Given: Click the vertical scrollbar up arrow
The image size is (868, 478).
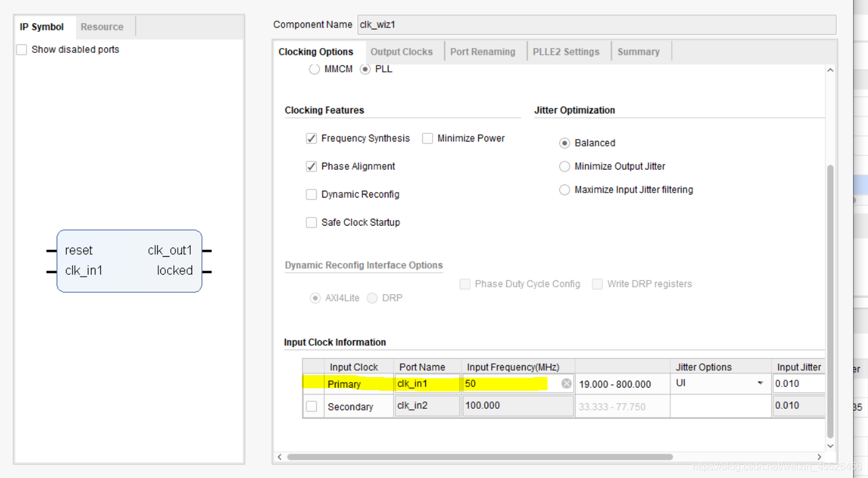Looking at the screenshot, I should 830,70.
